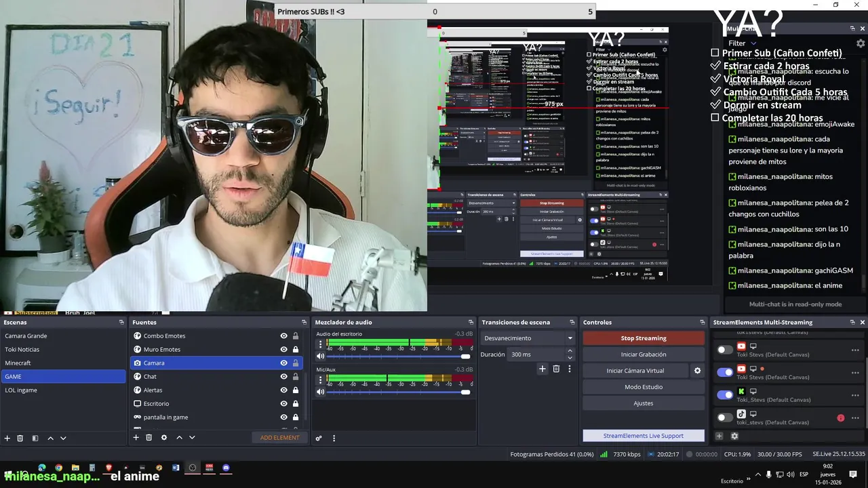Unlock the Escritorio source lock
This screenshot has width=868, height=488.
tap(296, 403)
